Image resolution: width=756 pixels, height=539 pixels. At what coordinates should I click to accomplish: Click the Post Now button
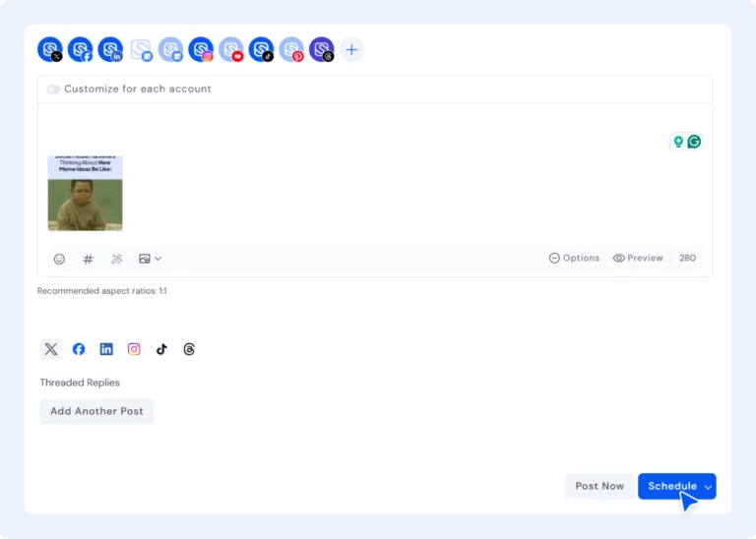(599, 486)
